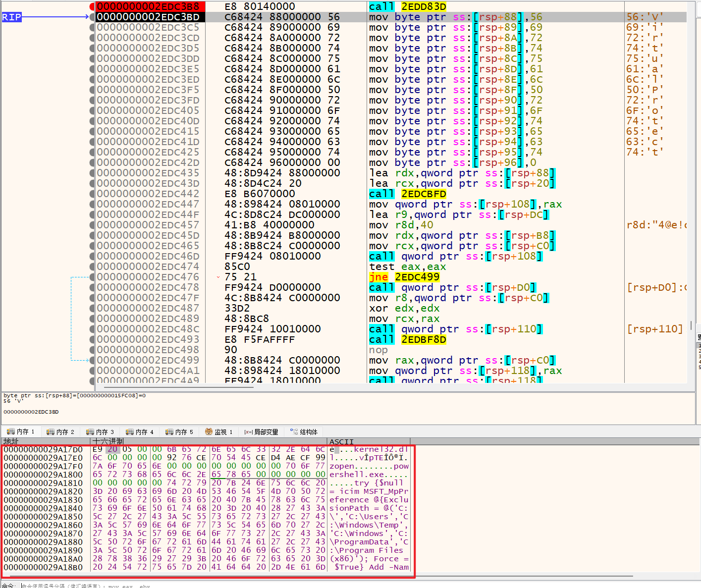
Task: Select address 0000000002EDC435 in disassembly
Action: [x=148, y=173]
